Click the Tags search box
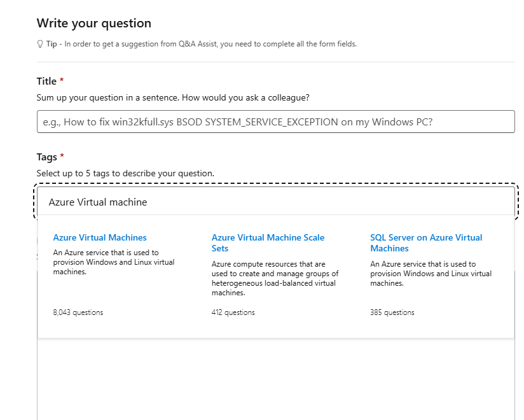The height and width of the screenshot is (420, 524). (x=275, y=202)
